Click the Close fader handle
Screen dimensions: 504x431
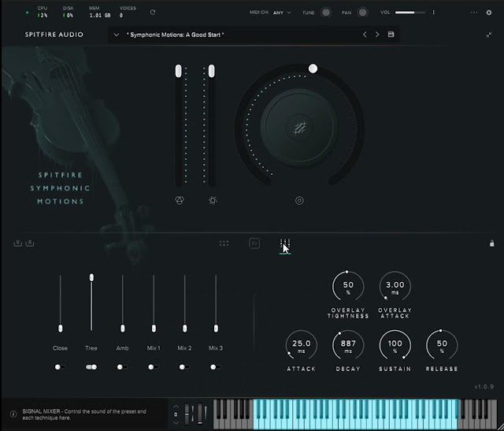point(60,329)
